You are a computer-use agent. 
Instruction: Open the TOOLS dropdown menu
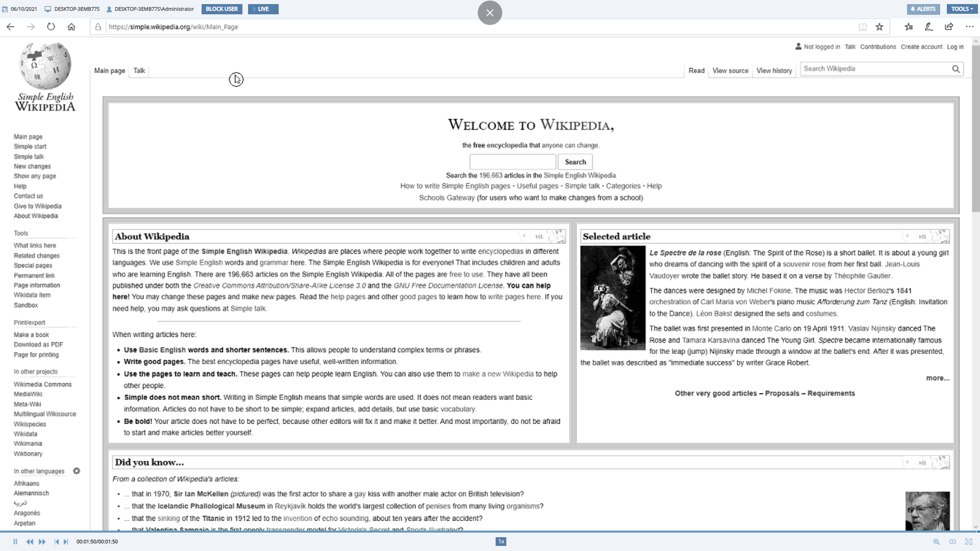pyautogui.click(x=962, y=9)
